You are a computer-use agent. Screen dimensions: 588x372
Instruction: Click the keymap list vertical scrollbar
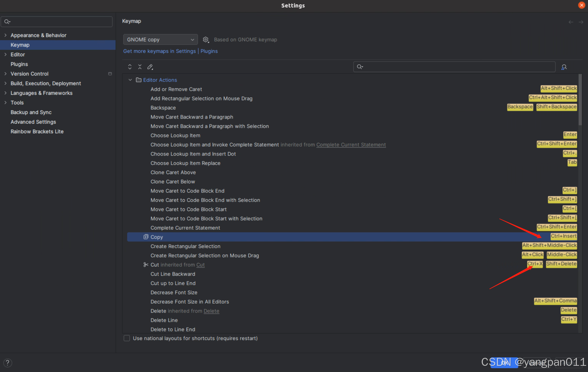(580, 100)
